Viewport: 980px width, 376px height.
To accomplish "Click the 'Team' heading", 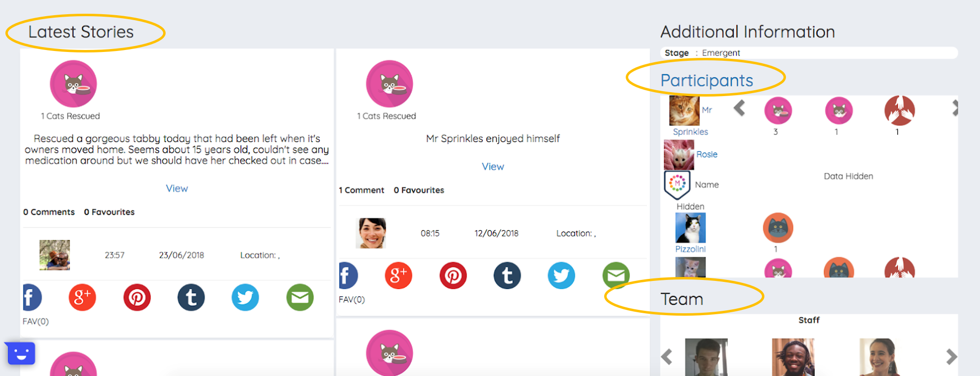I will (682, 299).
